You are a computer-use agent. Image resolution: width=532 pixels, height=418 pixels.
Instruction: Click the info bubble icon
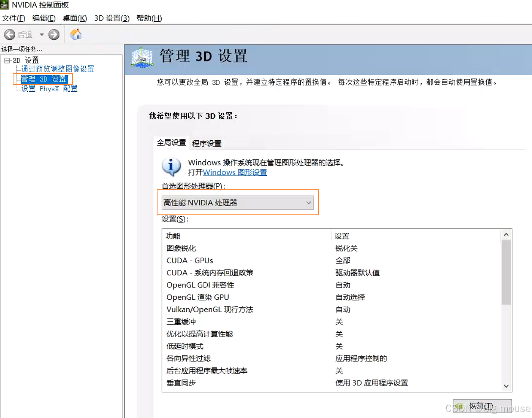pyautogui.click(x=171, y=167)
